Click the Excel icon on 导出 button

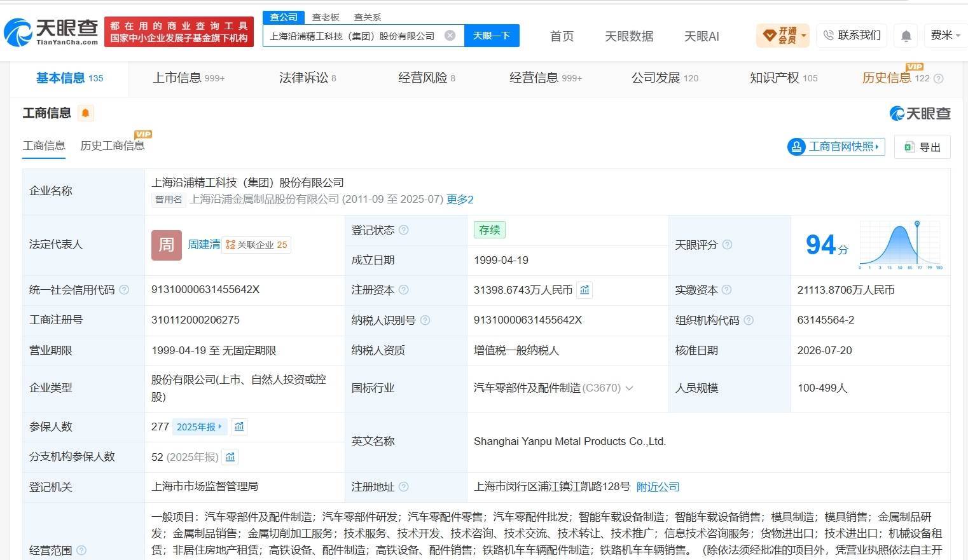pos(909,147)
